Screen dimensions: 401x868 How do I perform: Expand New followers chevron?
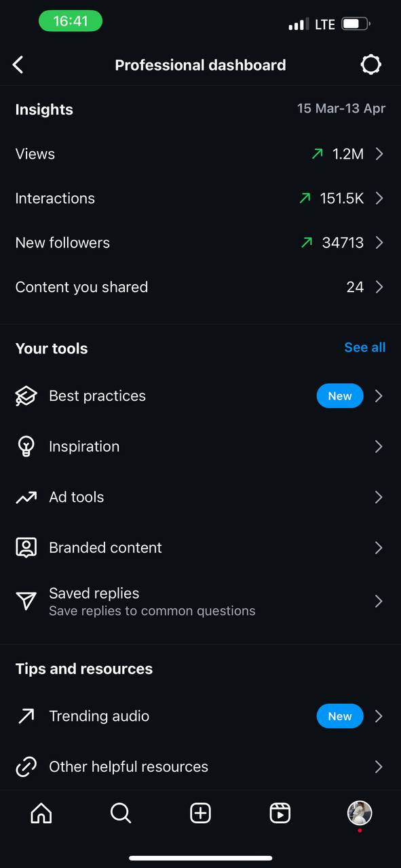tap(379, 243)
